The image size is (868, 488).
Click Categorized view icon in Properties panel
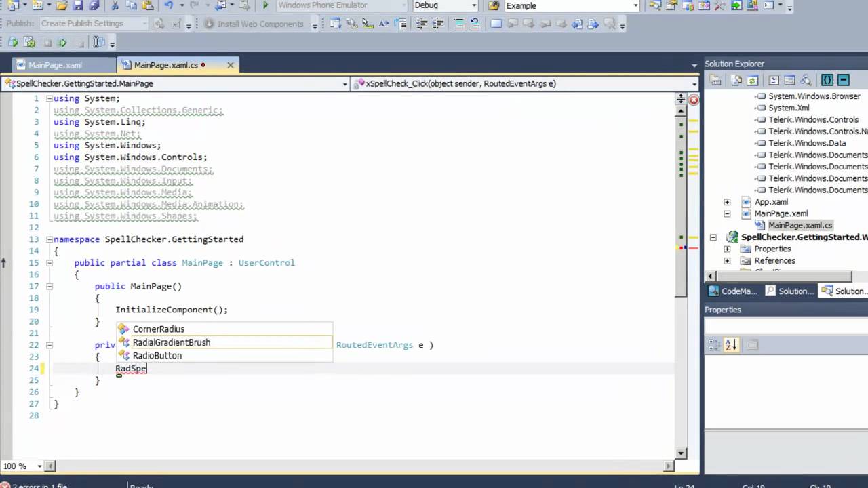pyautogui.click(x=714, y=345)
